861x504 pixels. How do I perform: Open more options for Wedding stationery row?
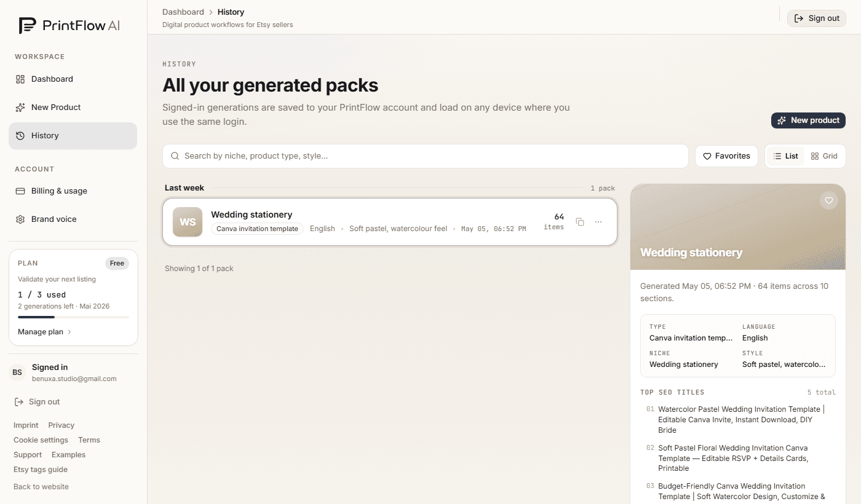(598, 222)
